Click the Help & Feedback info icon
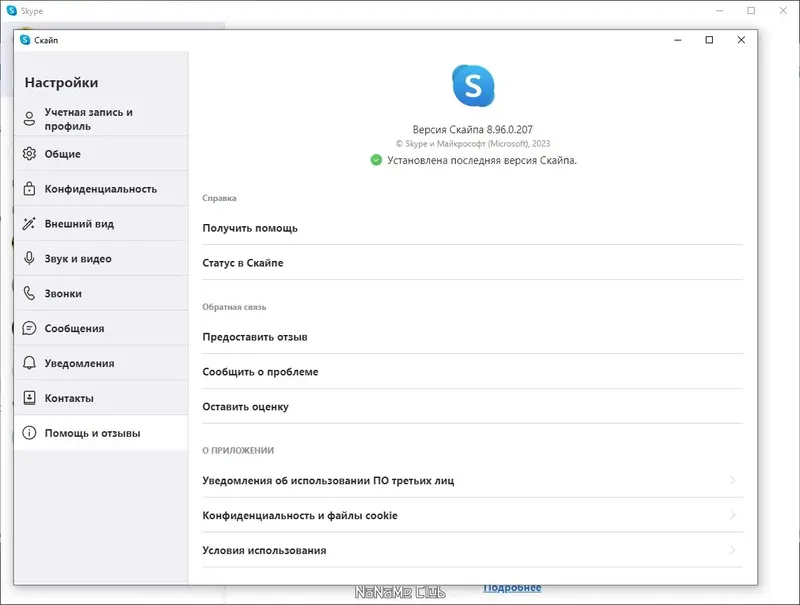Image resolution: width=800 pixels, height=605 pixels. [x=30, y=433]
